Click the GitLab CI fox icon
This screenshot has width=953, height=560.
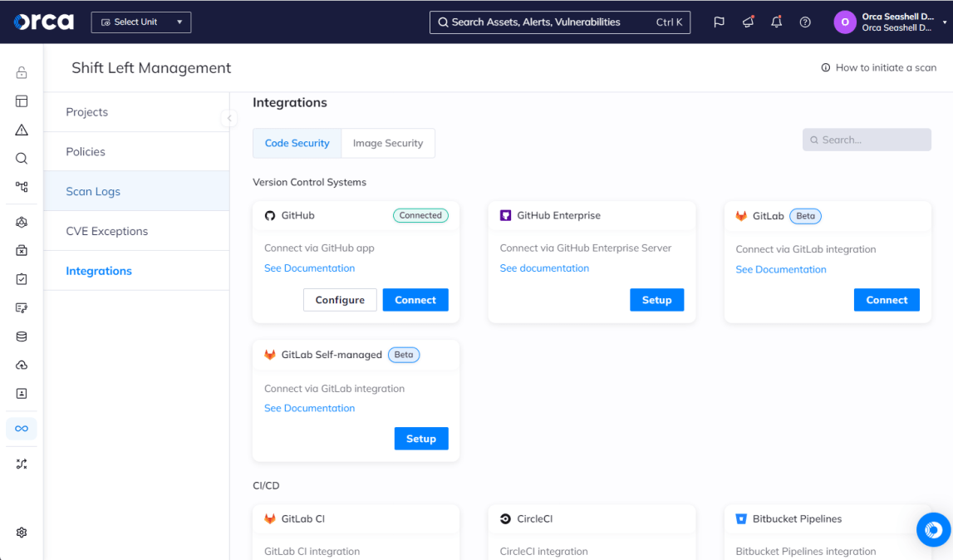(270, 518)
